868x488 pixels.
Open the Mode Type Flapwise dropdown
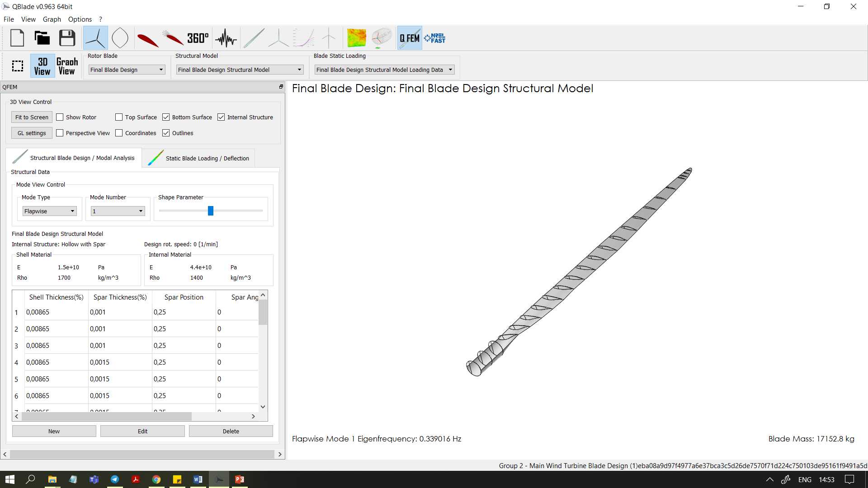50,211
